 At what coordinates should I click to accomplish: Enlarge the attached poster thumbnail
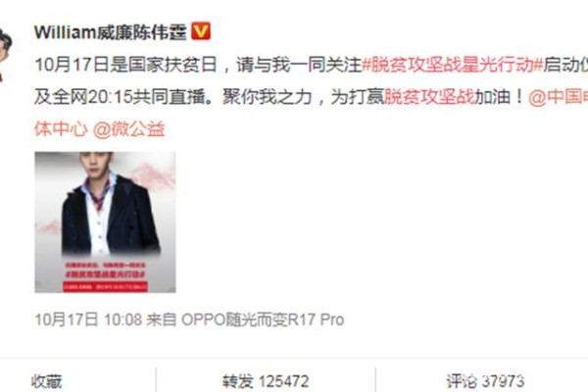105,222
